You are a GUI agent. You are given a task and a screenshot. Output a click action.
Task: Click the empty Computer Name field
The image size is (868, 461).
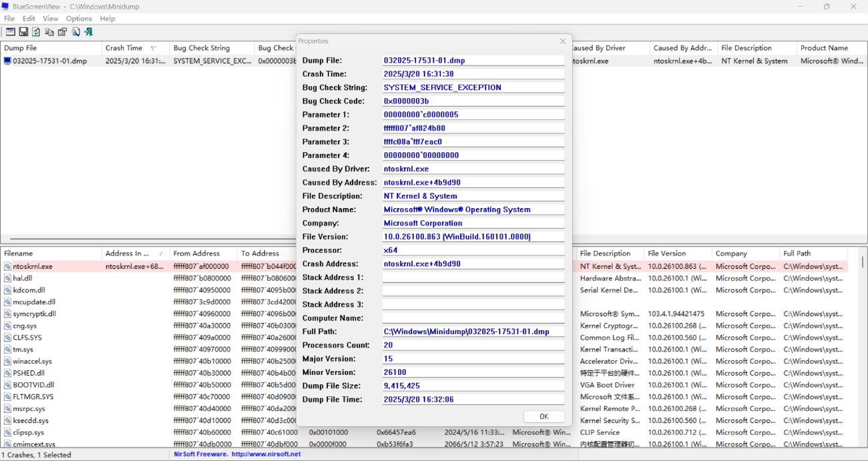(473, 318)
